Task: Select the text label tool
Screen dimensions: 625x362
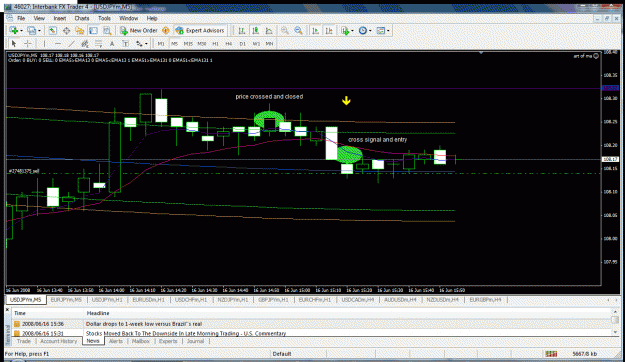Action: click(x=126, y=43)
